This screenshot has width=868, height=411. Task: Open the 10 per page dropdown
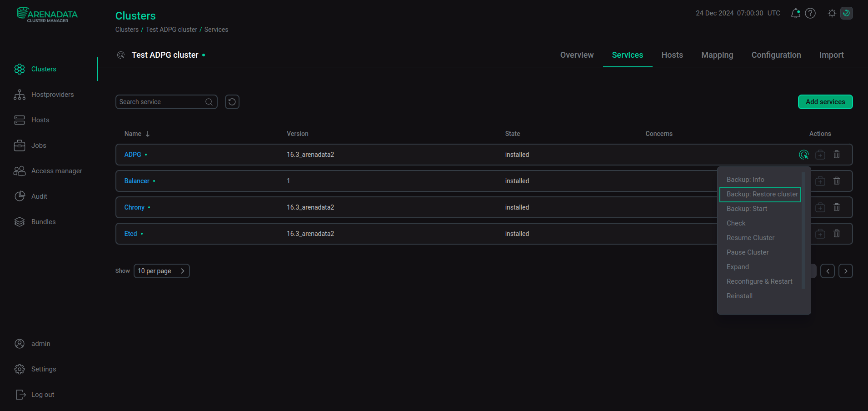162,271
